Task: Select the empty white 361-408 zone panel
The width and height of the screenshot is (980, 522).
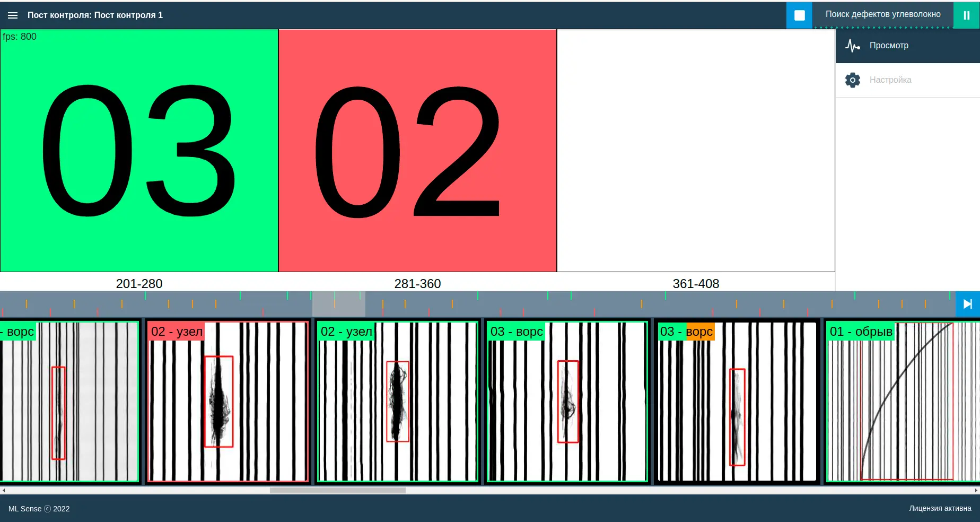Action: [696, 151]
